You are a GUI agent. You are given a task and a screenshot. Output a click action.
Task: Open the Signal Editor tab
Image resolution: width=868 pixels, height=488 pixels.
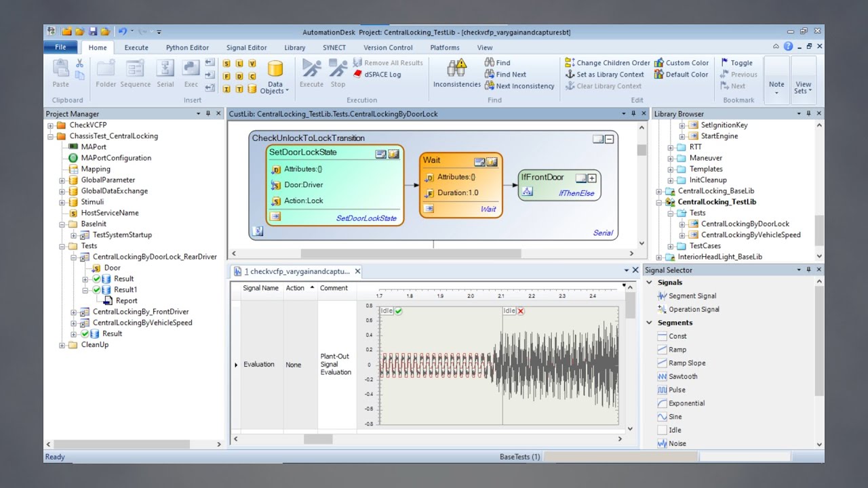pos(246,47)
